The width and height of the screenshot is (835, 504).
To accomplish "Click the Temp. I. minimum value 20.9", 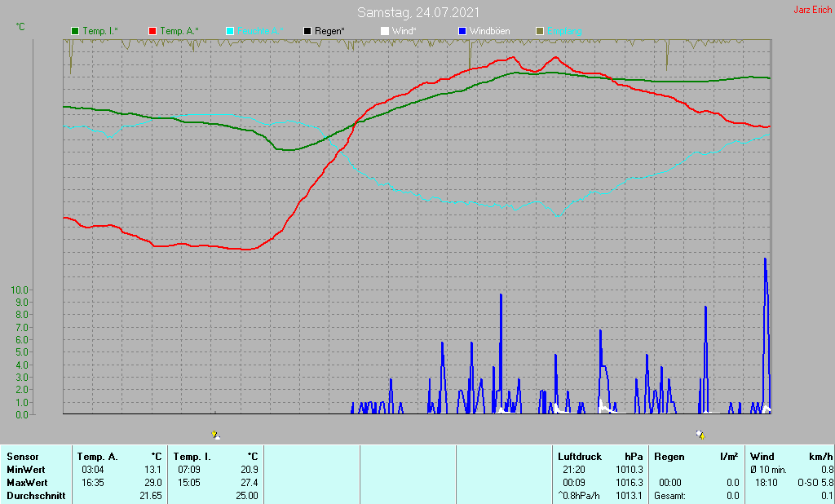I will [x=249, y=470].
